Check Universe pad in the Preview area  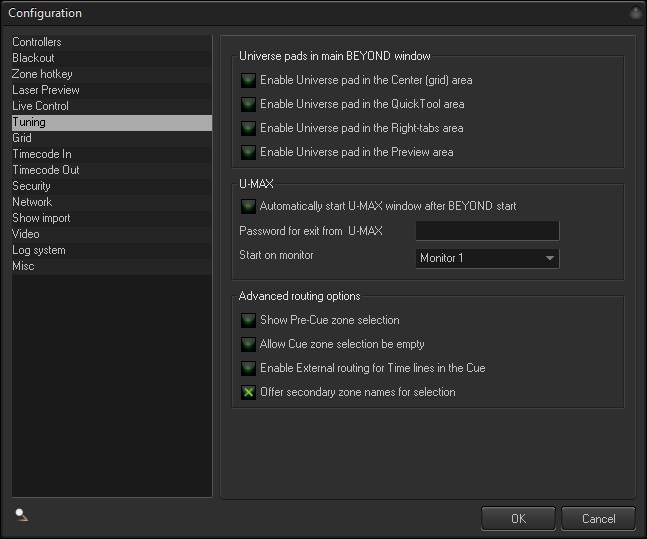coord(248,152)
